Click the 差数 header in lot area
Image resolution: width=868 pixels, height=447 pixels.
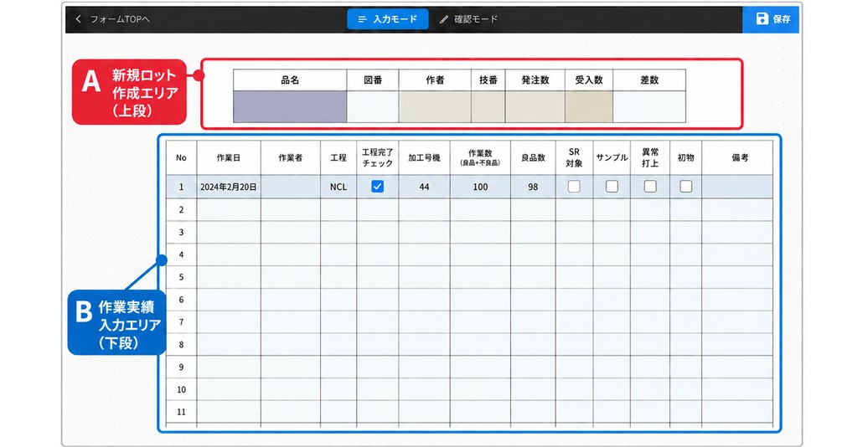649,80
